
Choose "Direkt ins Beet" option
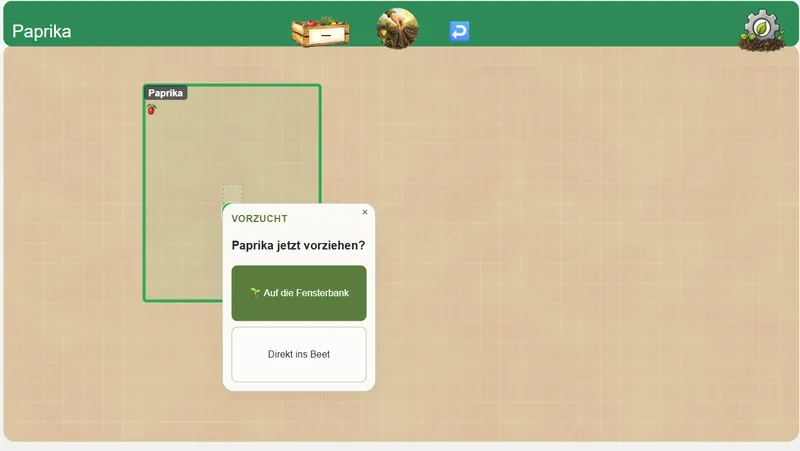tap(299, 354)
